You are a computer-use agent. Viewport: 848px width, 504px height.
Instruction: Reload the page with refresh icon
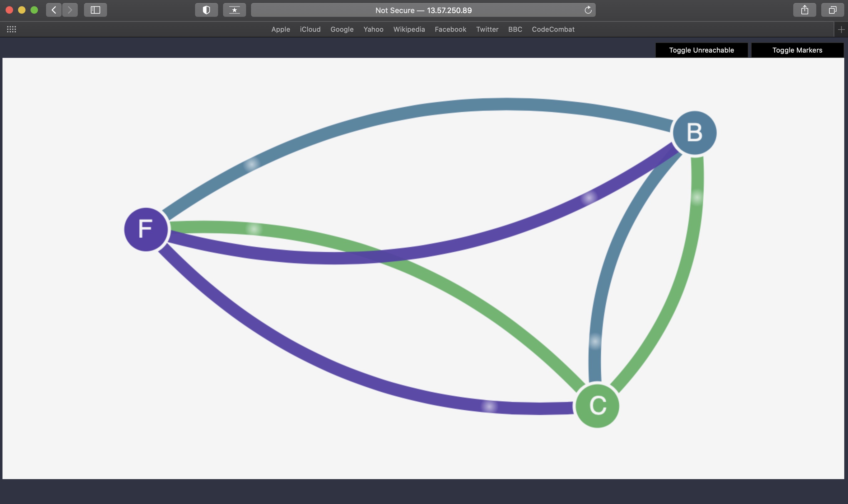coord(588,10)
